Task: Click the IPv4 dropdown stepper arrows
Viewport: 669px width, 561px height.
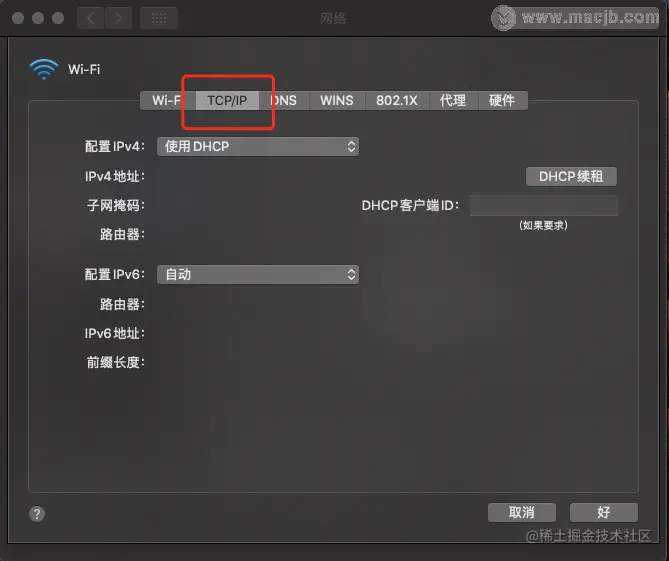Action: tap(351, 146)
